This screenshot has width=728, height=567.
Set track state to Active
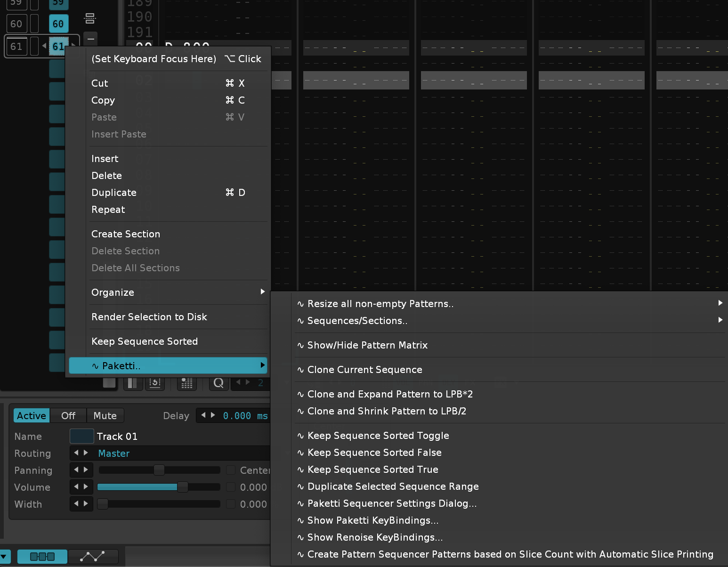32,415
